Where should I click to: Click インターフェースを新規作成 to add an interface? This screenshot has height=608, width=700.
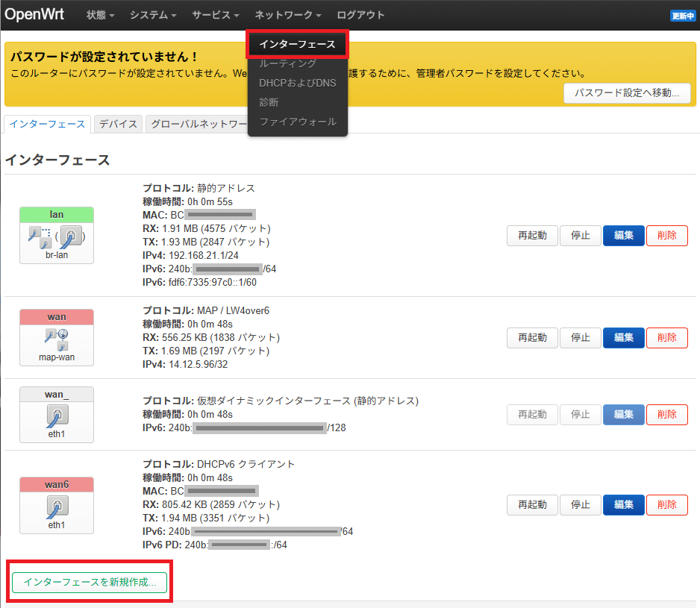point(89,583)
